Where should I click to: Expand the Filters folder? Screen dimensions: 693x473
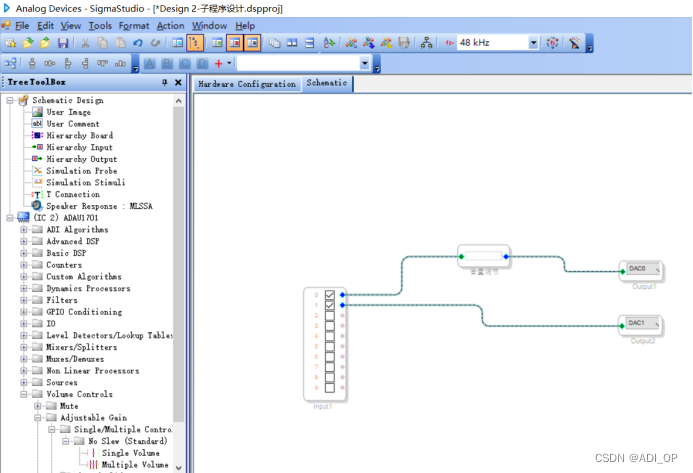24,300
